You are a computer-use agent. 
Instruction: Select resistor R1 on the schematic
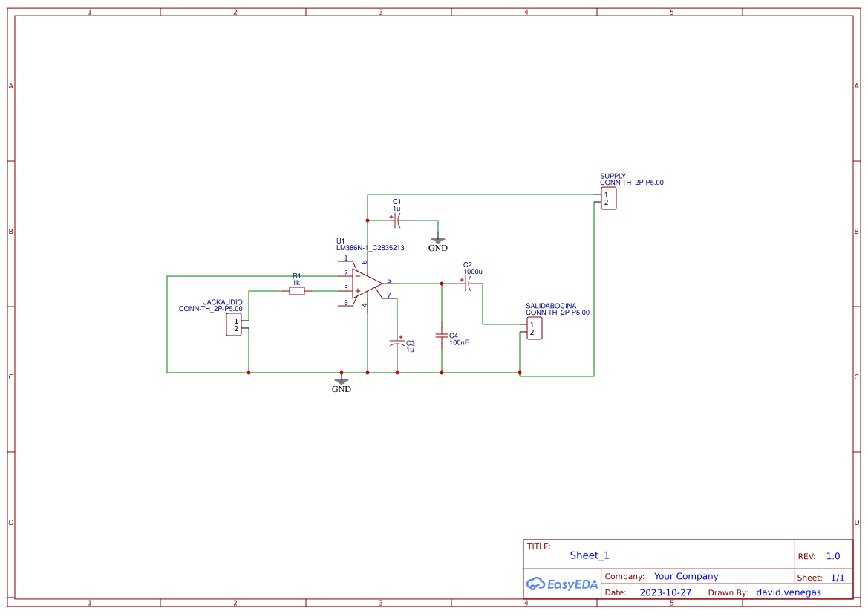(x=296, y=291)
